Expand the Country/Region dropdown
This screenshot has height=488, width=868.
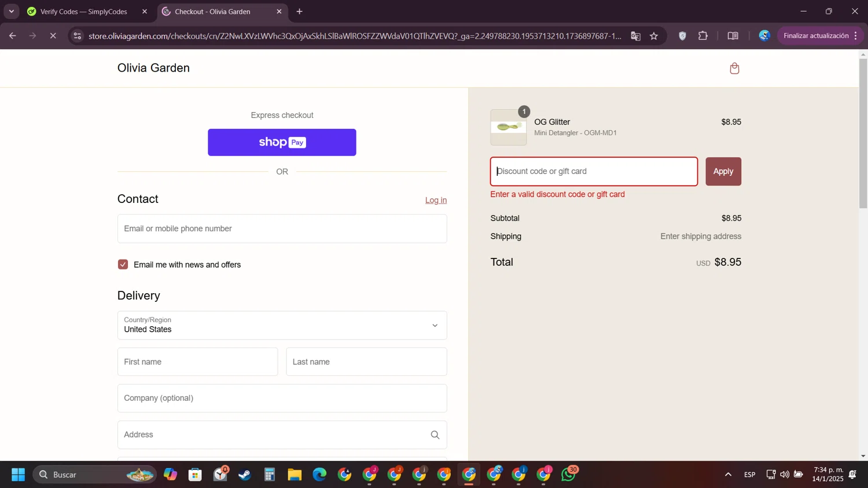(x=282, y=326)
